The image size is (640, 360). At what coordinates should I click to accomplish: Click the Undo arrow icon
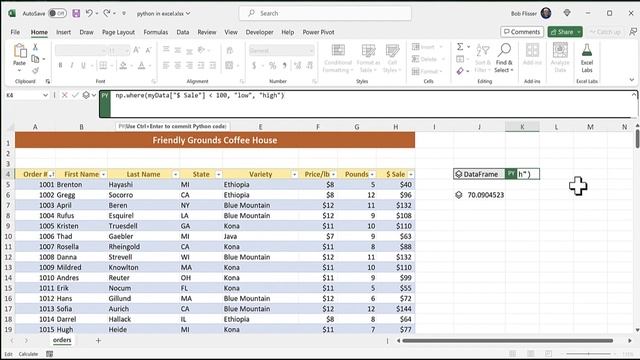pos(89,13)
